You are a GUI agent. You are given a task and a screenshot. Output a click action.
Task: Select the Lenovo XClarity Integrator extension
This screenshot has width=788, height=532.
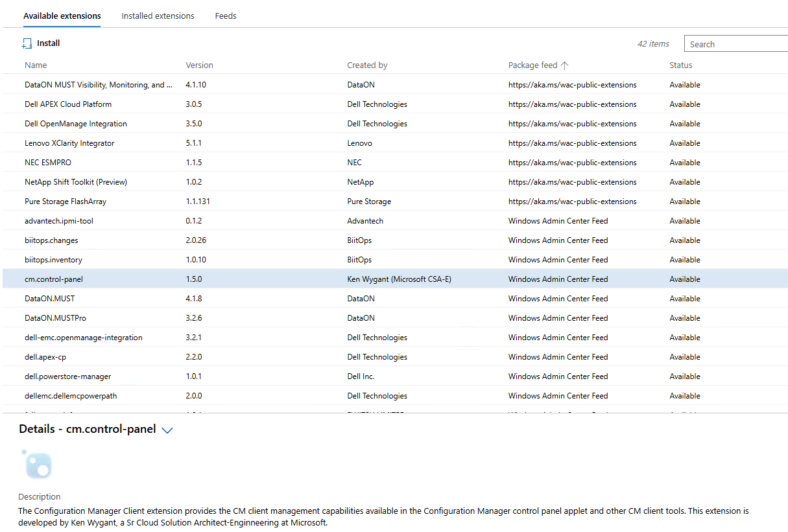pyautogui.click(x=69, y=143)
